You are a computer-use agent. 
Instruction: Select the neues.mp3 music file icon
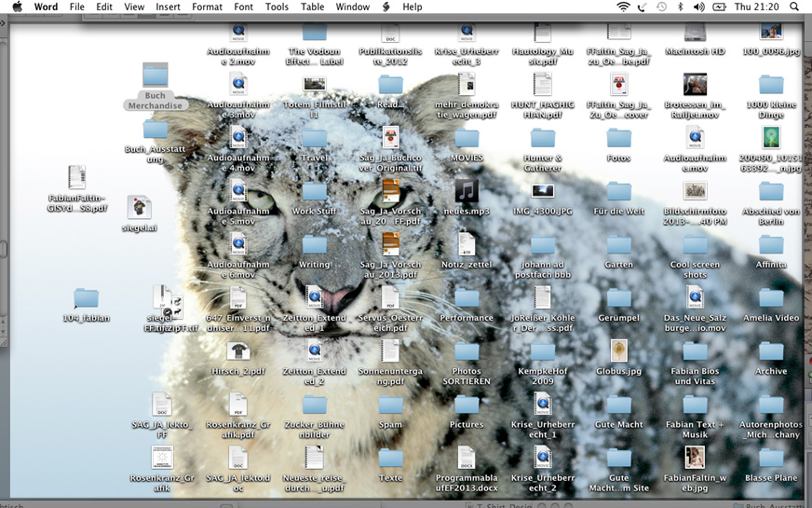pos(467,191)
